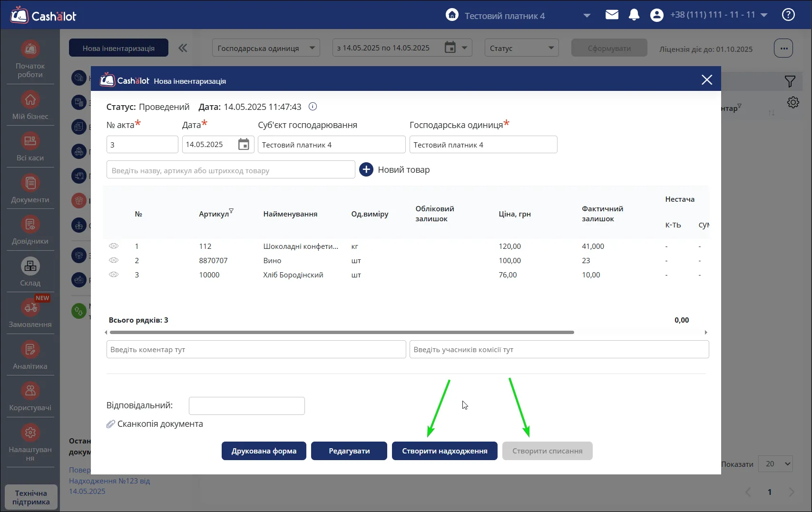812x512 pixels.
Task: Open Користувачі section
Action: coord(30,397)
